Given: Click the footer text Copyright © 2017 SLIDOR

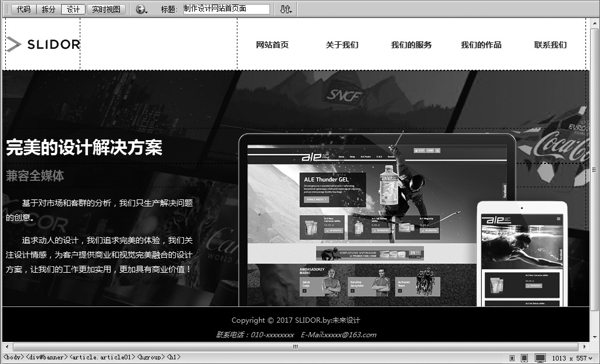Looking at the screenshot, I should pos(296,320).
